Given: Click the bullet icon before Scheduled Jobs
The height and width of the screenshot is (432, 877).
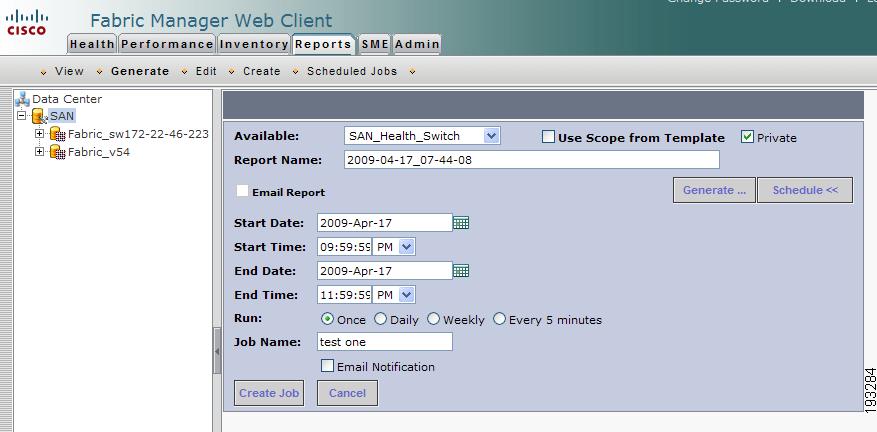Looking at the screenshot, I should (x=295, y=72).
